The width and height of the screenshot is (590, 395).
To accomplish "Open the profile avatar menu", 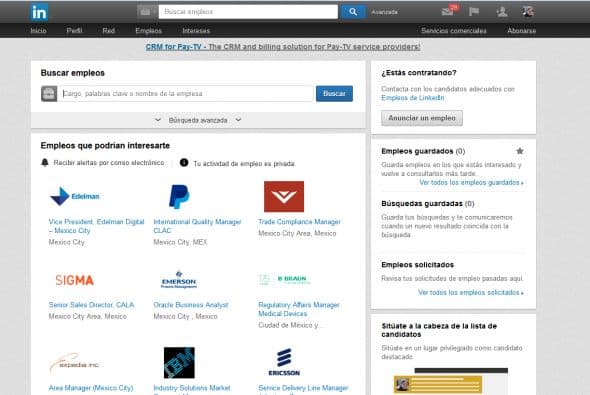I will (528, 12).
